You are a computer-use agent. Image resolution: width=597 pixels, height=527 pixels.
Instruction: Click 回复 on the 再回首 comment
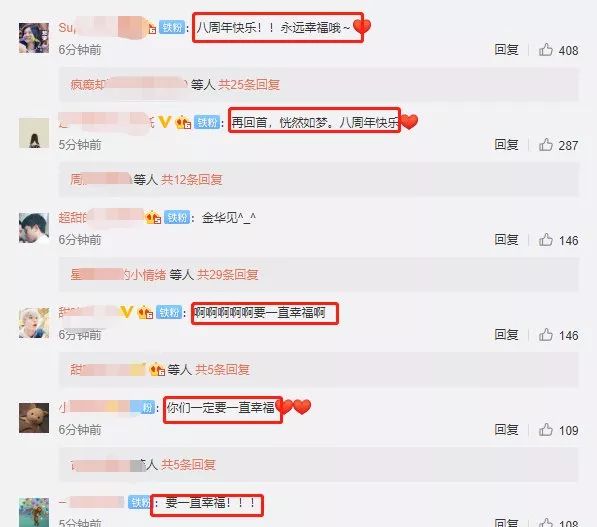[506, 145]
